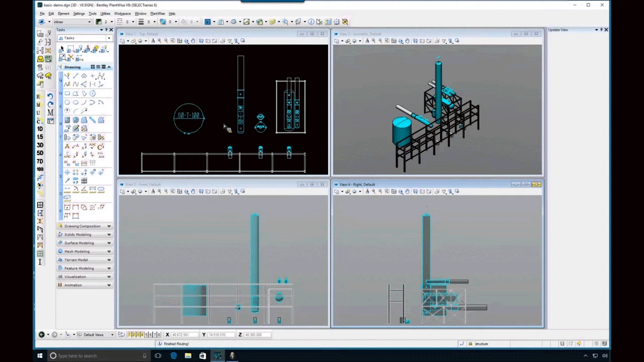Open File Explorer from the taskbar
The height and width of the screenshot is (362, 644).
188,355
